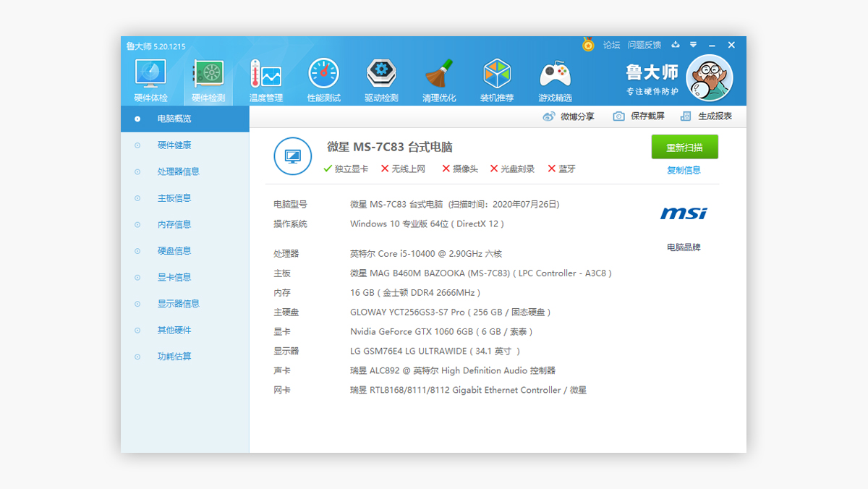Click the monitor icon beside 微星 MS-7C83 台式电脑
Image resolution: width=868 pixels, height=489 pixels.
[x=292, y=156]
